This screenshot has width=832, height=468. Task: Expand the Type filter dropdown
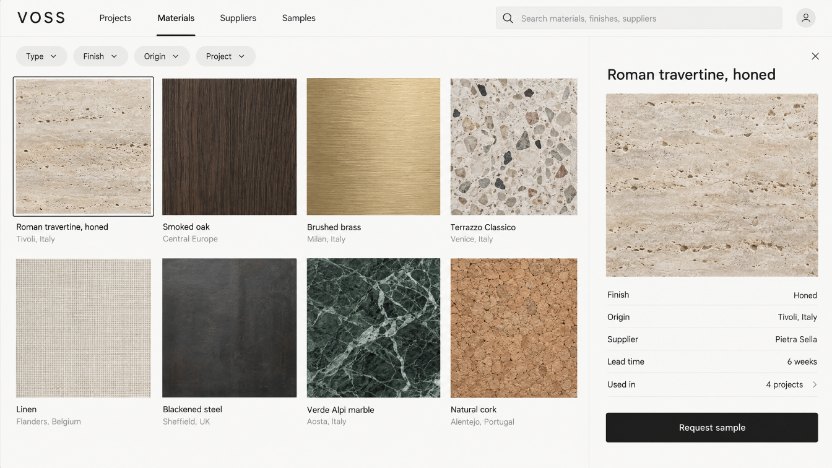tap(41, 56)
